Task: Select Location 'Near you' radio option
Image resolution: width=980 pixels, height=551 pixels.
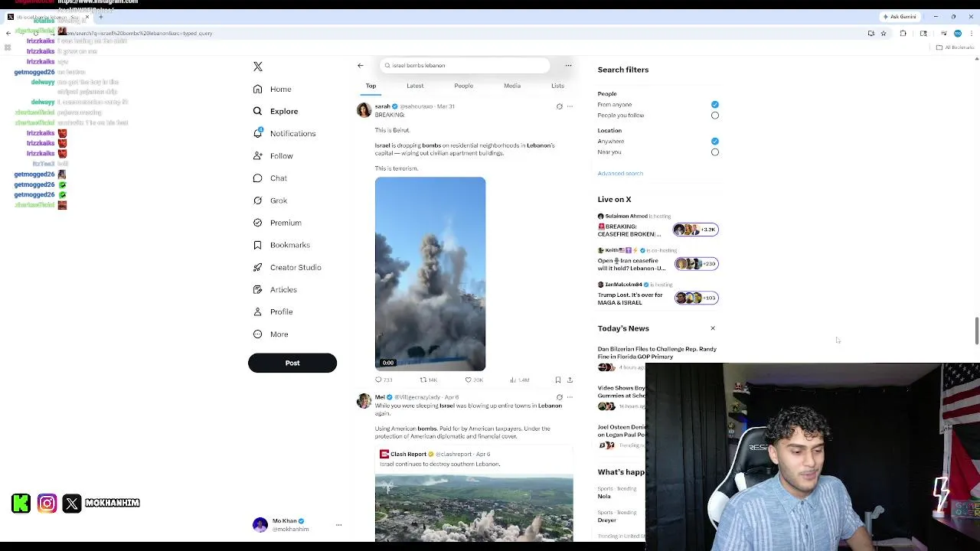Action: click(714, 152)
